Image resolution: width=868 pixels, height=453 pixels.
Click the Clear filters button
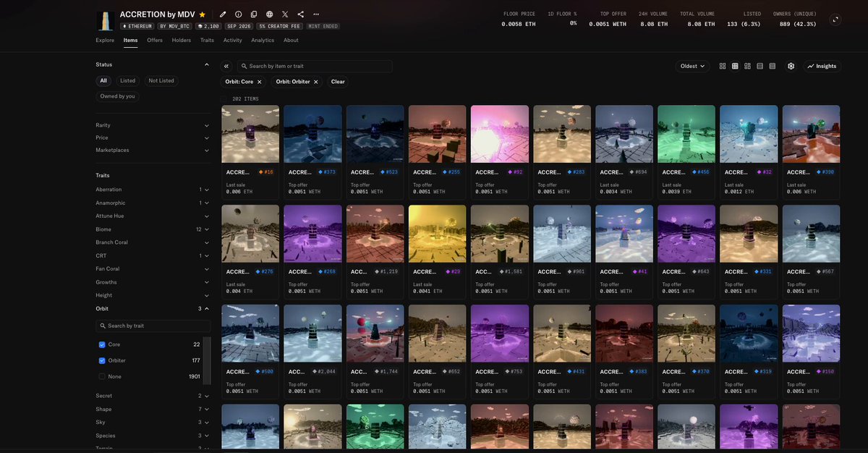tap(338, 82)
